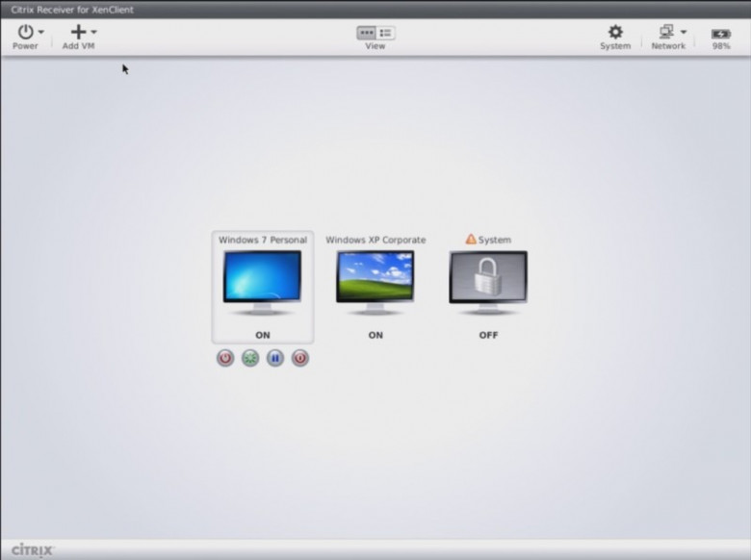
Task: Click the Power icon in the toolbar
Action: pos(25,32)
